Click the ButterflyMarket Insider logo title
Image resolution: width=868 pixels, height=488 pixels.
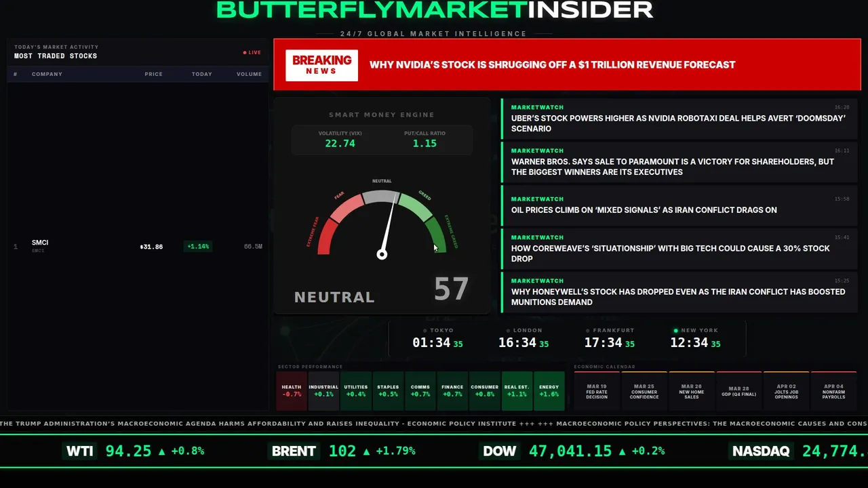pos(434,9)
